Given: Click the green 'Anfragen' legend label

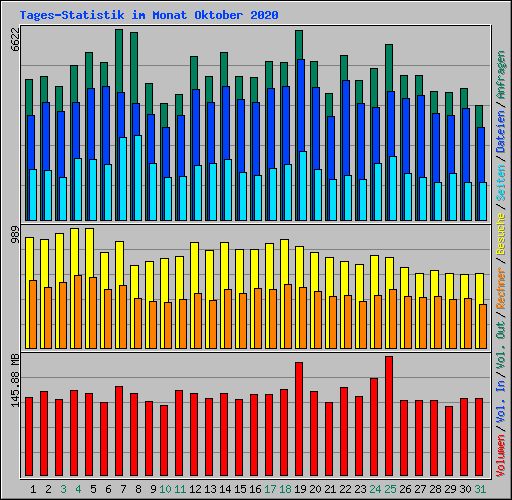Looking at the screenshot, I should 501,75.
